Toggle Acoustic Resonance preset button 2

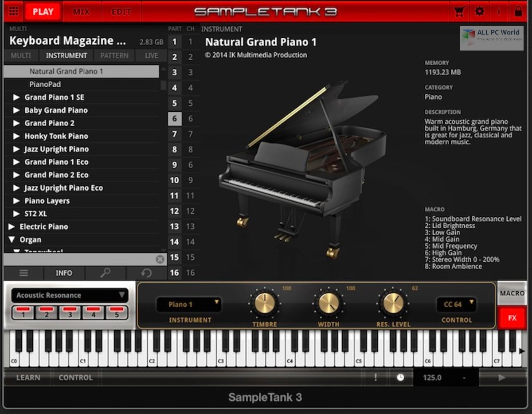[x=47, y=312]
